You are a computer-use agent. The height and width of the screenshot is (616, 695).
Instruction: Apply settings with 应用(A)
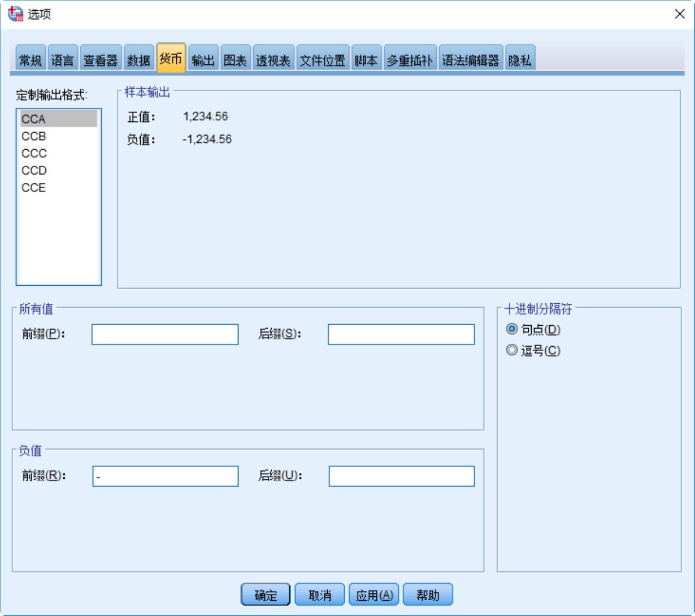[374, 595]
